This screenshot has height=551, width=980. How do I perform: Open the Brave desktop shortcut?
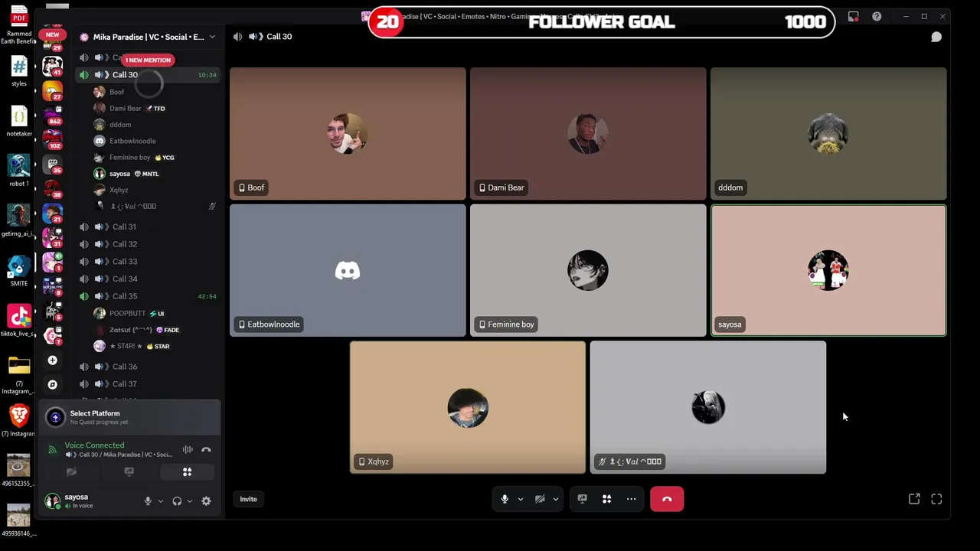(x=19, y=419)
